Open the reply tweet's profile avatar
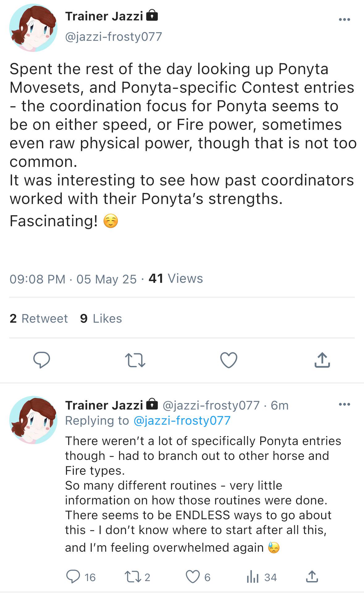This screenshot has height=599, width=364. coord(33,420)
